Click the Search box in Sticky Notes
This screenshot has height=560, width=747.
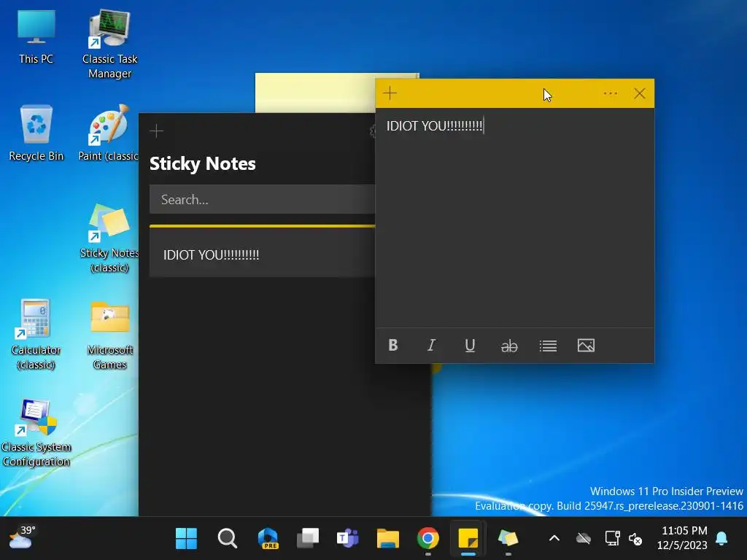click(262, 199)
